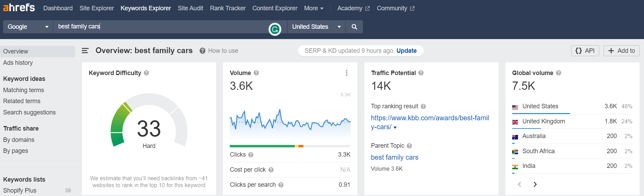Click the Add to button
This screenshot has height=196, width=644.
pyautogui.click(x=621, y=51)
